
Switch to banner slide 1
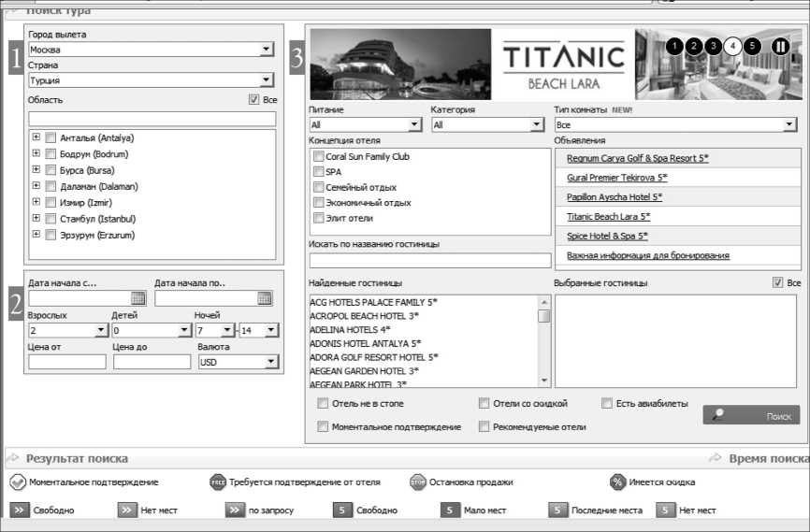[674, 46]
